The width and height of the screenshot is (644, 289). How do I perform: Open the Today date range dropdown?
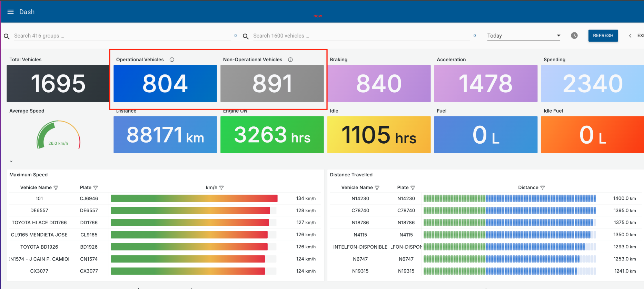[524, 35]
